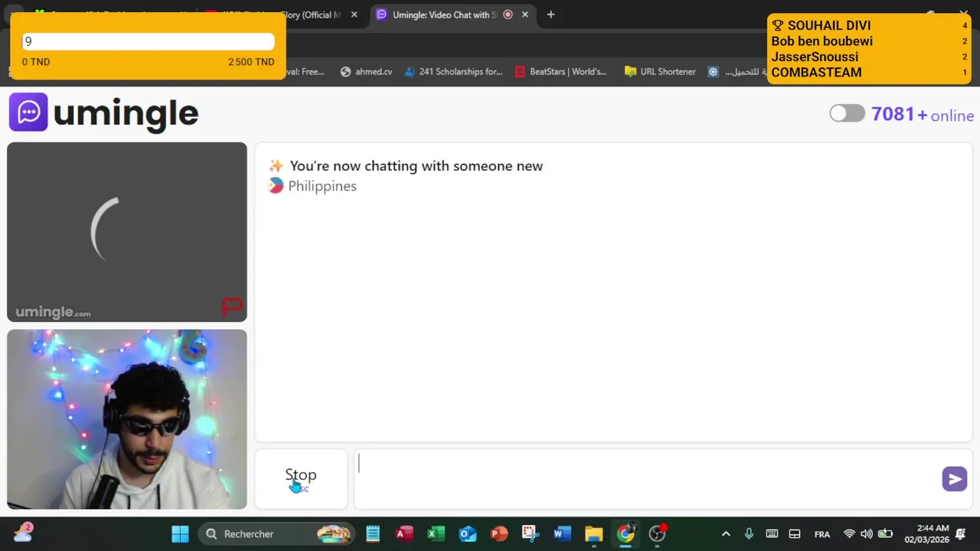Image resolution: width=980 pixels, height=551 pixels.
Task: Toggle the switch next to online count
Action: pos(847,113)
